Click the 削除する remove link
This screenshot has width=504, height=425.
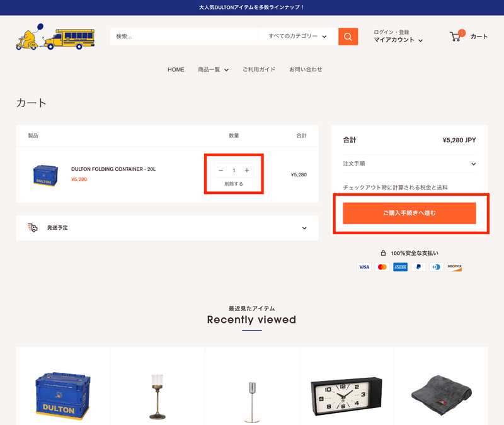[234, 184]
